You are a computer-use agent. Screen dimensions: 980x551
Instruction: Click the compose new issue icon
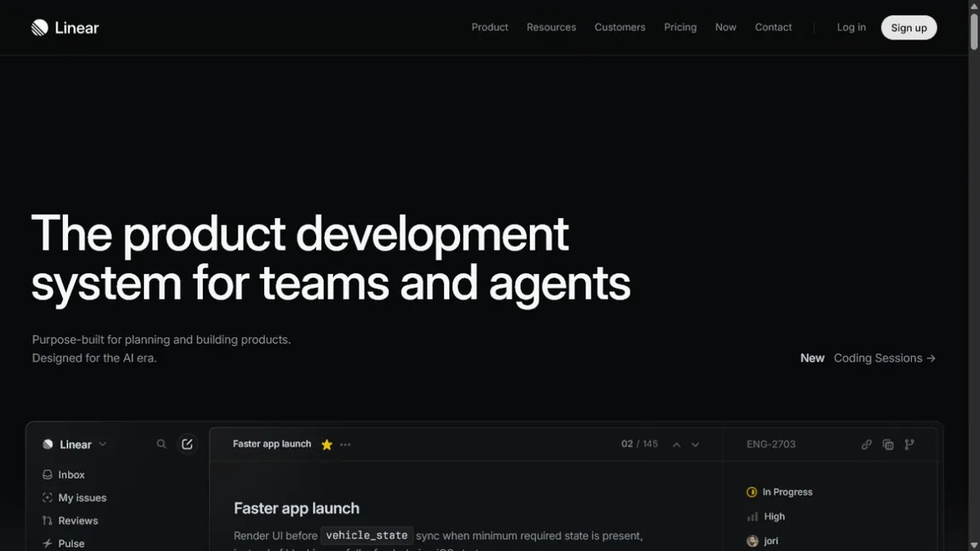187,445
